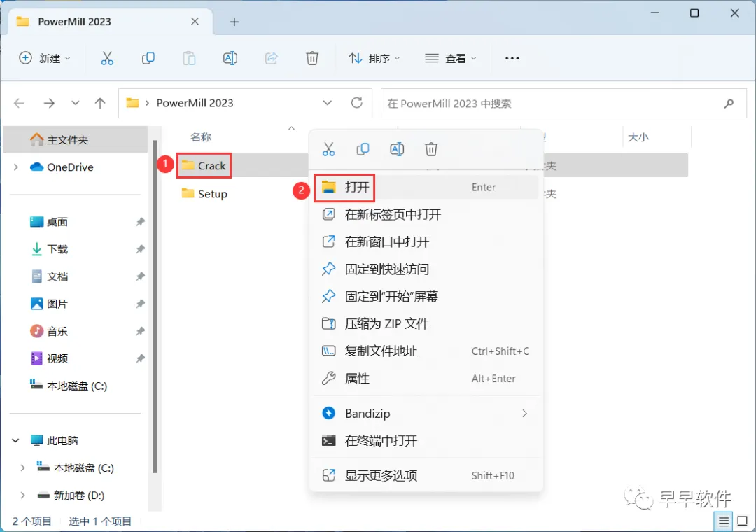The height and width of the screenshot is (532, 756).
Task: Unpin 桌面 via its pin icon
Action: [x=140, y=222]
